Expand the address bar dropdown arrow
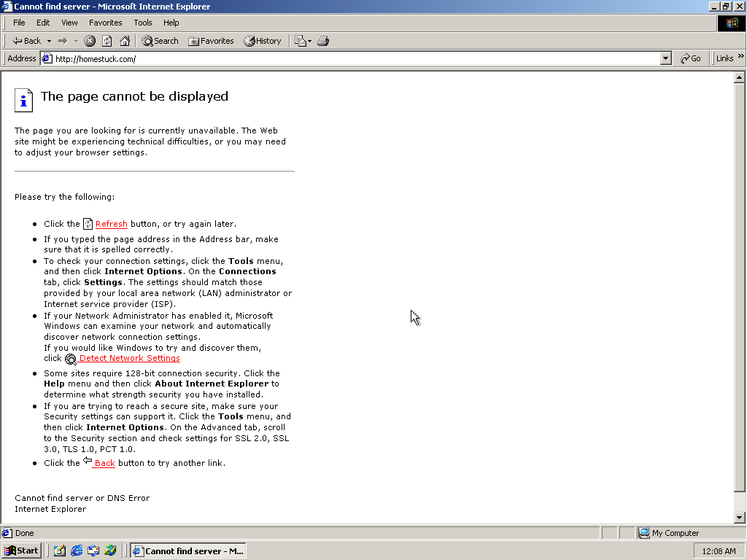This screenshot has width=747, height=560. click(x=665, y=58)
